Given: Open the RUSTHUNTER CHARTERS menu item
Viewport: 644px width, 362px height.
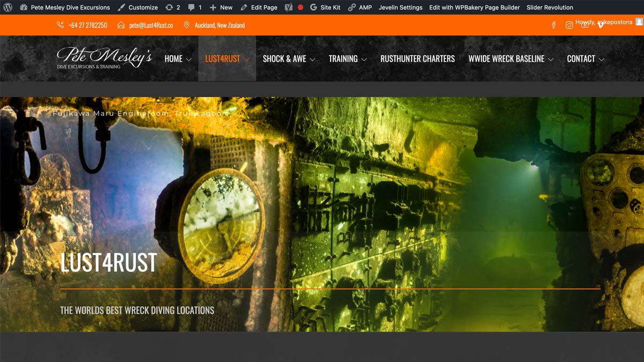Looking at the screenshot, I should [418, 59].
